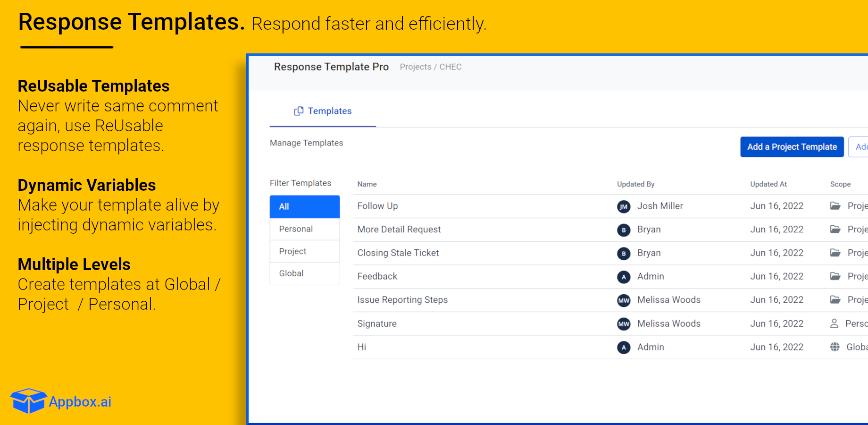Click the Response Template Pro title
The image size is (868, 425).
(331, 67)
